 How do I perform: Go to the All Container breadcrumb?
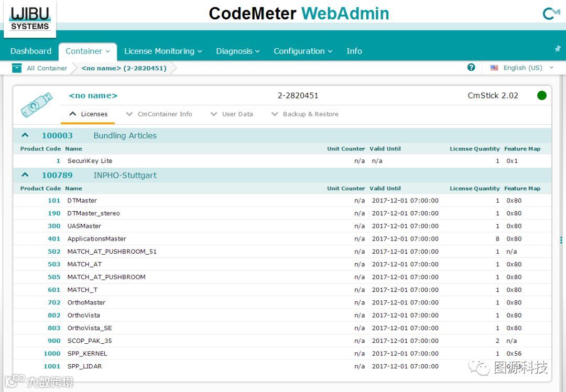click(47, 68)
